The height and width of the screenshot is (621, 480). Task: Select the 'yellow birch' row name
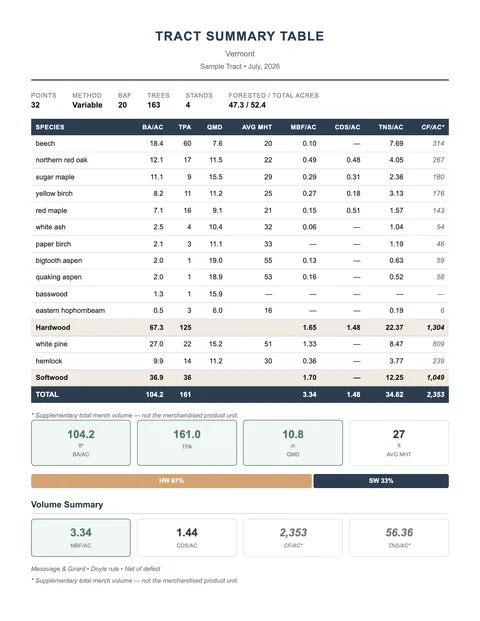tap(54, 194)
